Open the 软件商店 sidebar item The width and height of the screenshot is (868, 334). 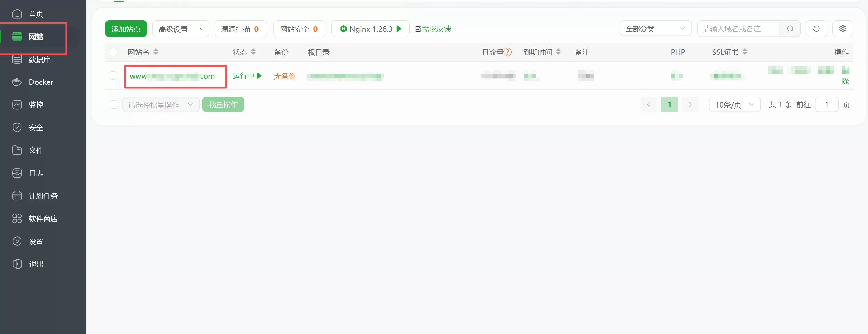pyautogui.click(x=43, y=219)
